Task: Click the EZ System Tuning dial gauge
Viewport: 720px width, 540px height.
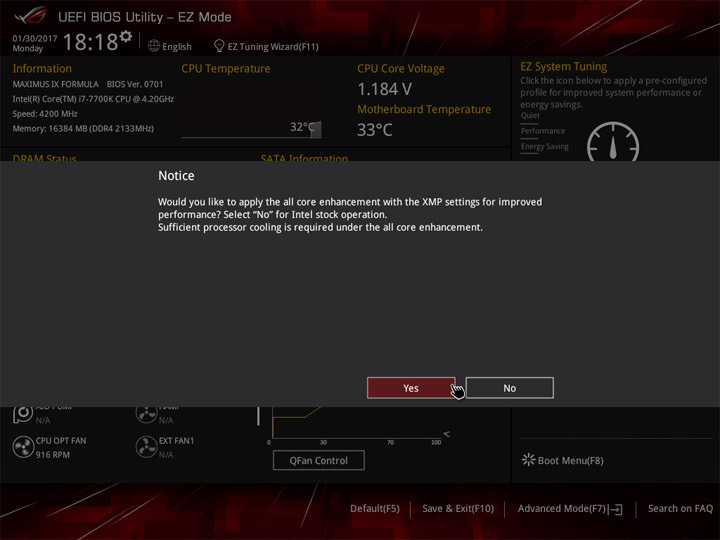Action: tap(613, 142)
